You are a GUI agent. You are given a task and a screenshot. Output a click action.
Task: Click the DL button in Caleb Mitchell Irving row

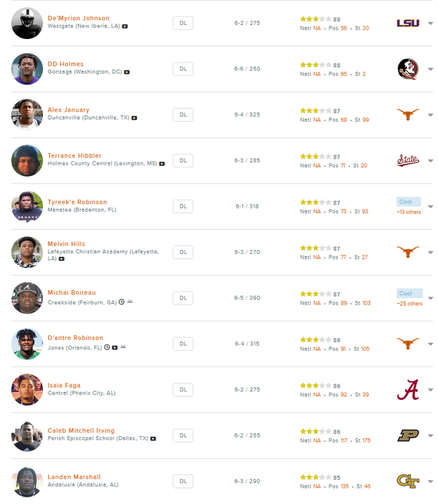(183, 435)
